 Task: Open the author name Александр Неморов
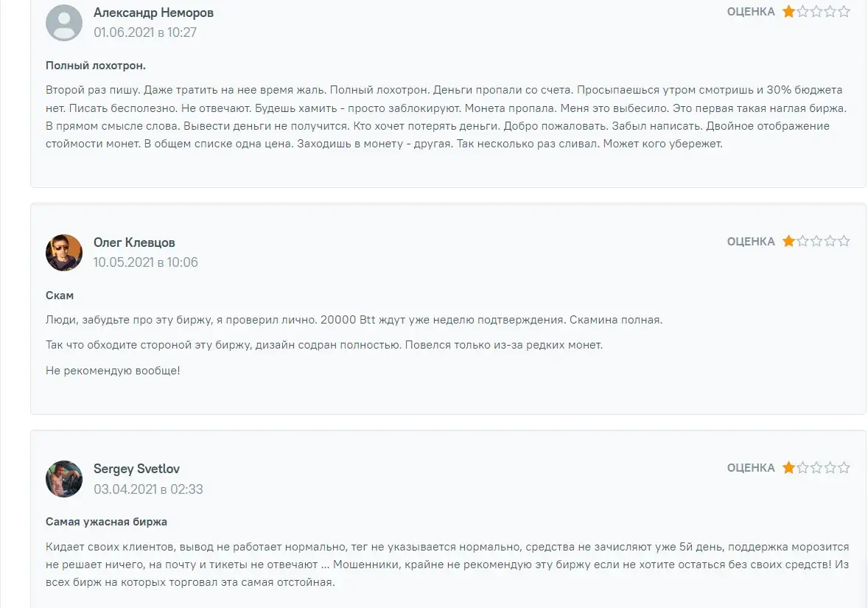[153, 13]
